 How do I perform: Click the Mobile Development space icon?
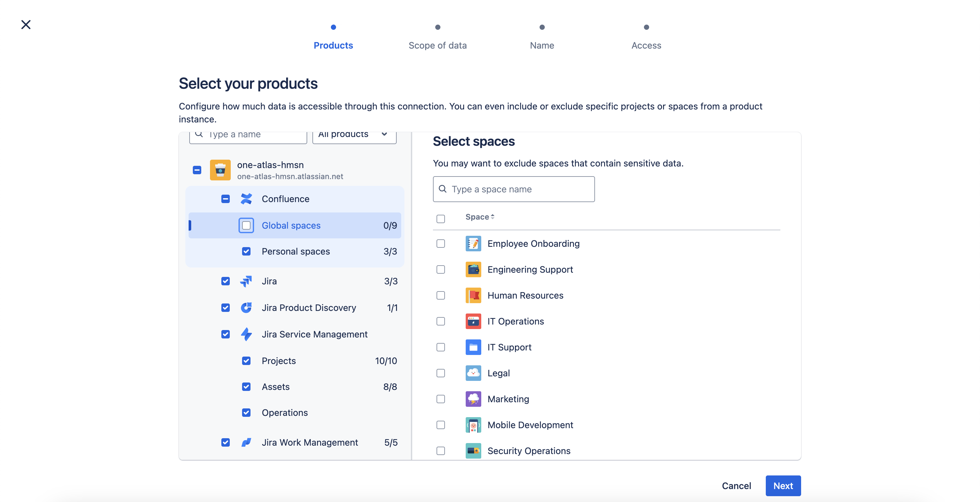pos(473,425)
